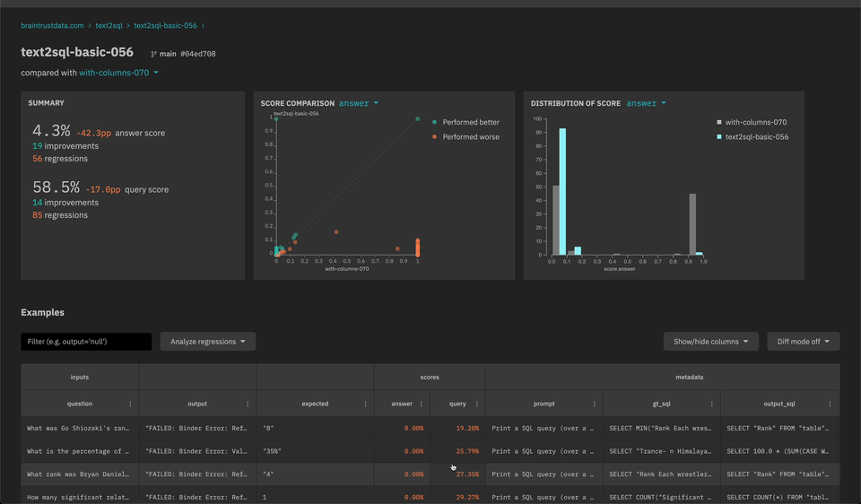Image resolution: width=861 pixels, height=504 pixels.
Task: Click the Analyze regressions button
Action: (x=207, y=342)
